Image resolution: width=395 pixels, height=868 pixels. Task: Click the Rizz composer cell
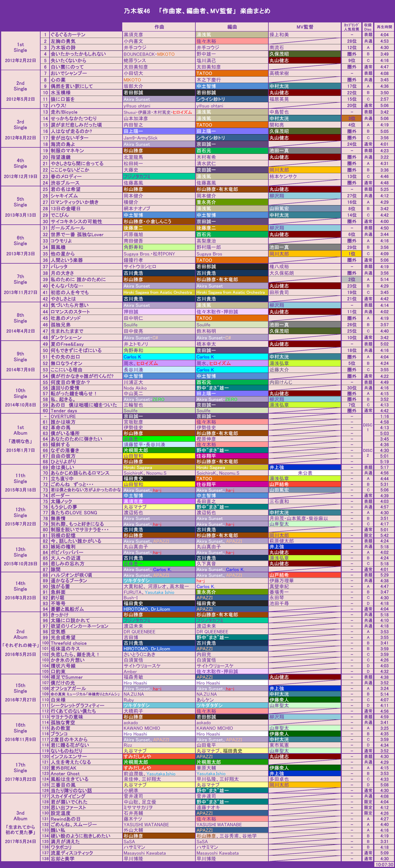tap(159, 745)
